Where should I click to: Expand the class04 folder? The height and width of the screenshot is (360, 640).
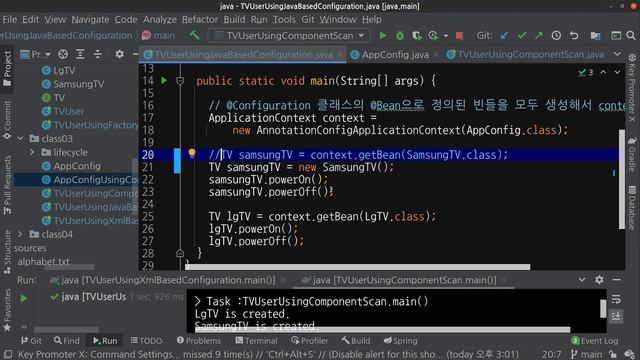pos(20,234)
